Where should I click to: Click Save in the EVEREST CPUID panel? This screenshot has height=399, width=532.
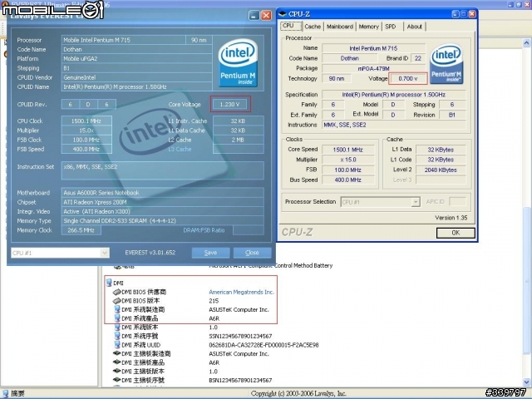coord(210,253)
